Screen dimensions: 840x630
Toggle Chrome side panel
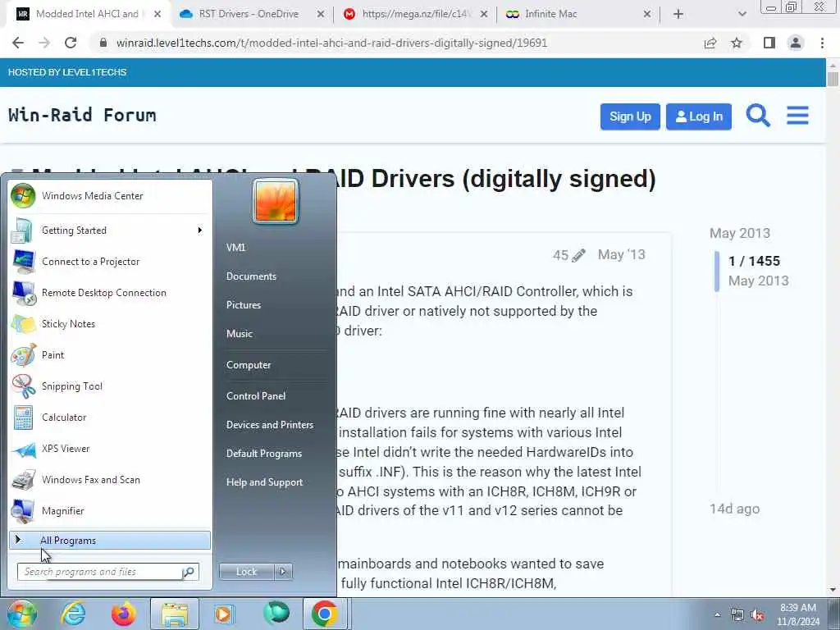[x=769, y=43]
